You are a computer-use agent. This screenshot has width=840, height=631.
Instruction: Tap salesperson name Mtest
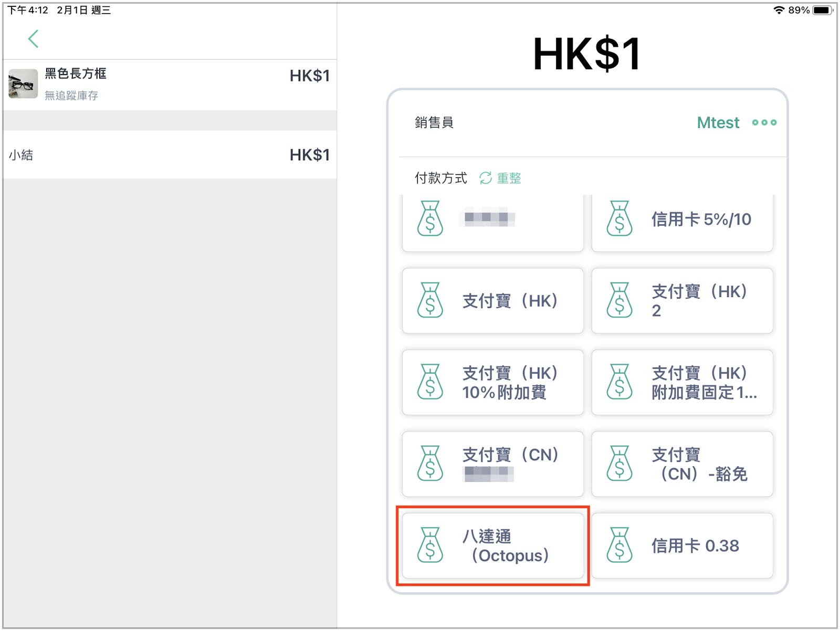point(718,123)
